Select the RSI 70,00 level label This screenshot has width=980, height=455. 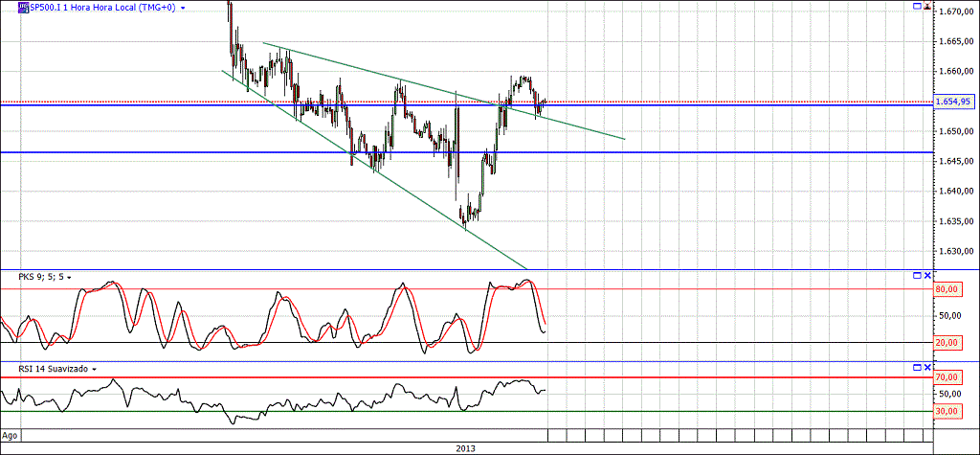947,377
